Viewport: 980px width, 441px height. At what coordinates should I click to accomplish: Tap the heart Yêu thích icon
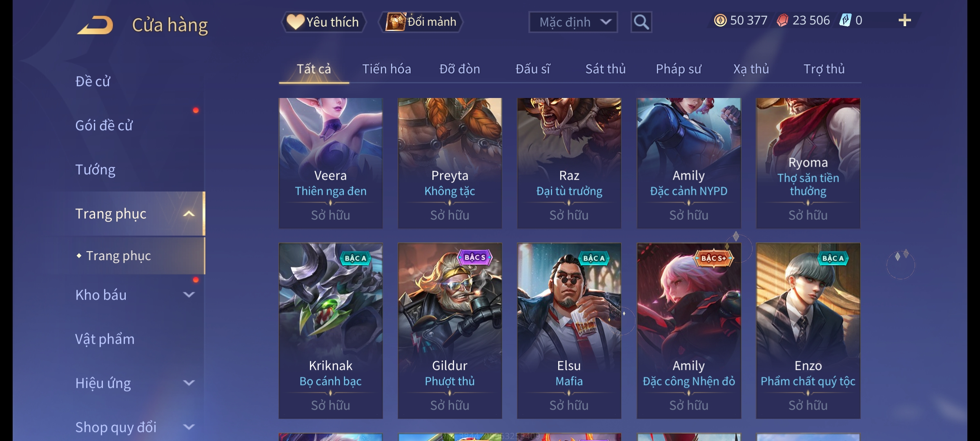click(x=295, y=22)
